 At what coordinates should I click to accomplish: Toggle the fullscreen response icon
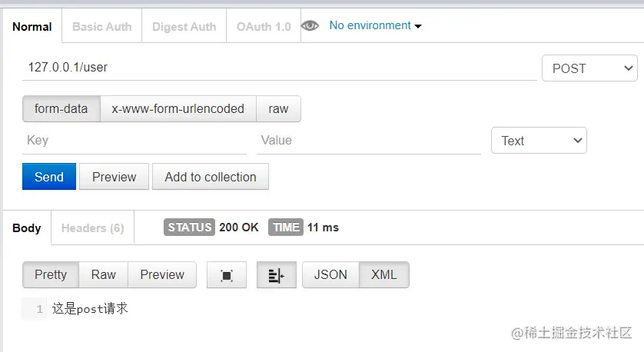(x=227, y=275)
